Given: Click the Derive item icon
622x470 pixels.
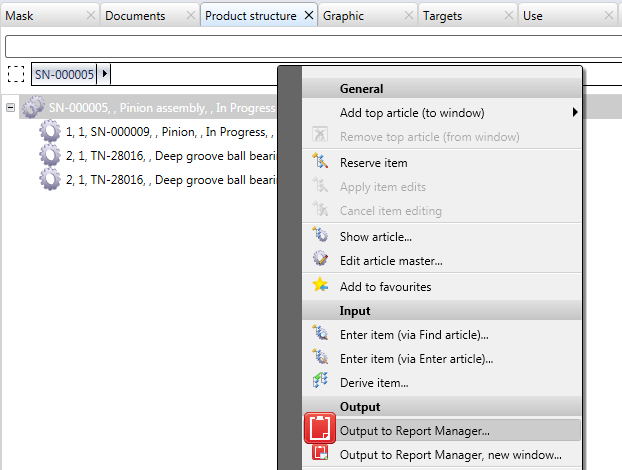Looking at the screenshot, I should tap(320, 381).
